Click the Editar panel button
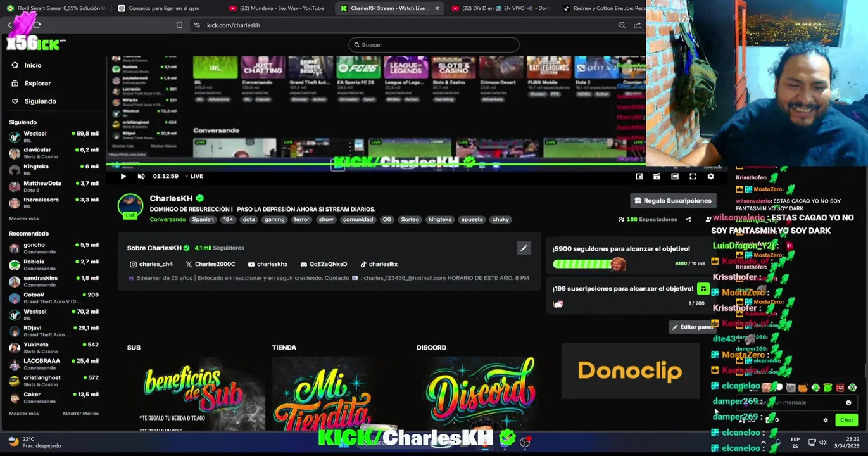The image size is (868, 456). [x=693, y=327]
